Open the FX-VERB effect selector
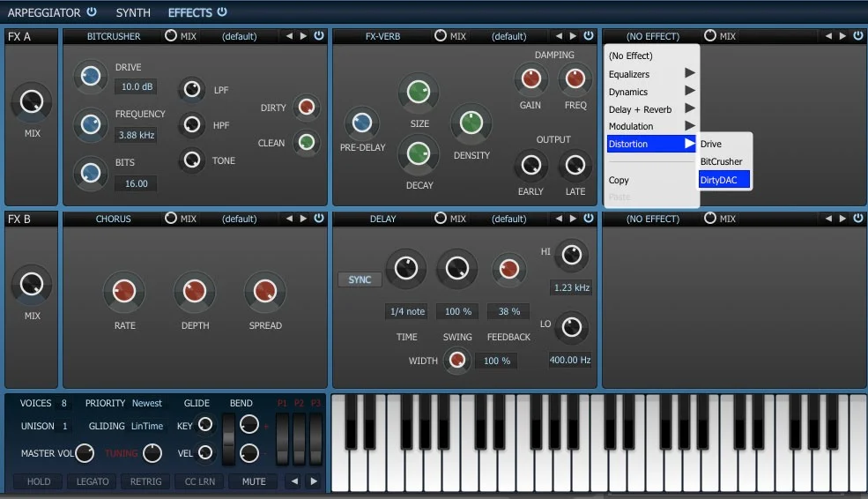 (x=382, y=36)
